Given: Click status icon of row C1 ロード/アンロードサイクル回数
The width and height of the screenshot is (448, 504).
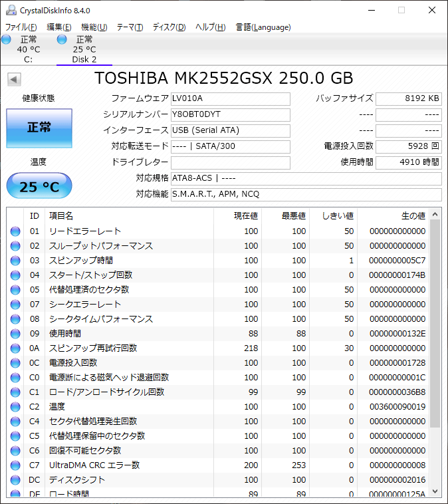Looking at the screenshot, I should click(15, 392).
